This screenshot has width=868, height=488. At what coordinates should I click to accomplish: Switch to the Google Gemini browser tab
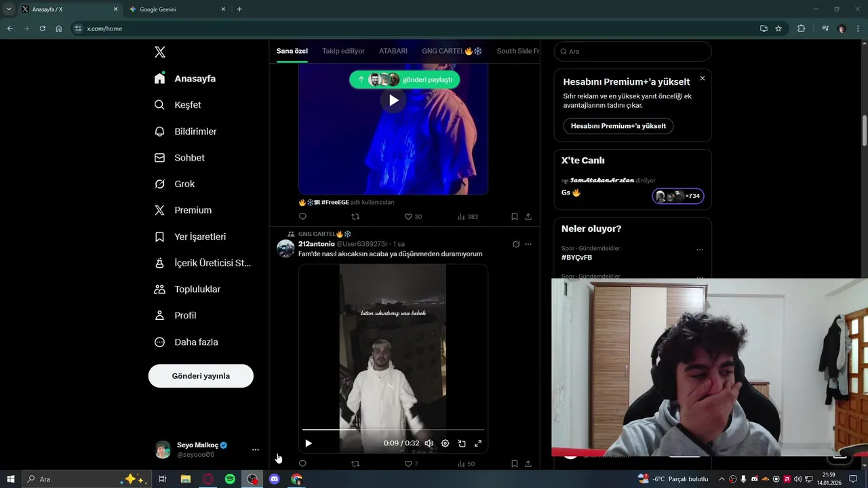[178, 9]
